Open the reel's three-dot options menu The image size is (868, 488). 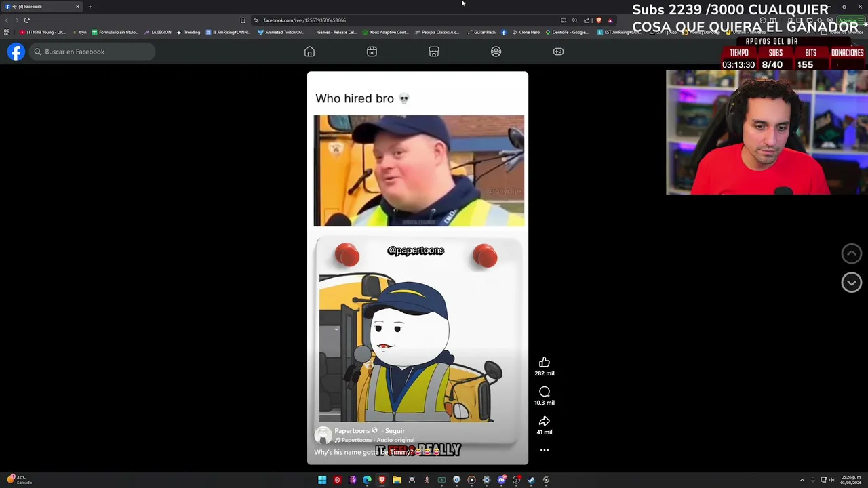tap(545, 450)
